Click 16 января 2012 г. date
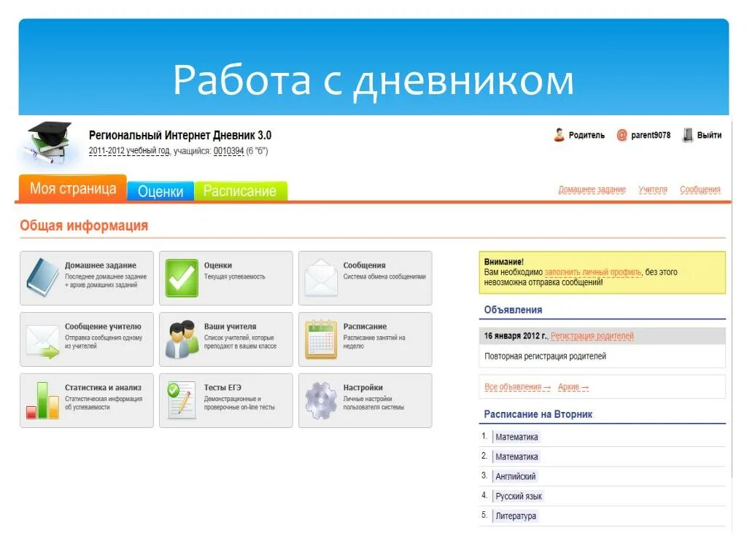 [x=516, y=335]
